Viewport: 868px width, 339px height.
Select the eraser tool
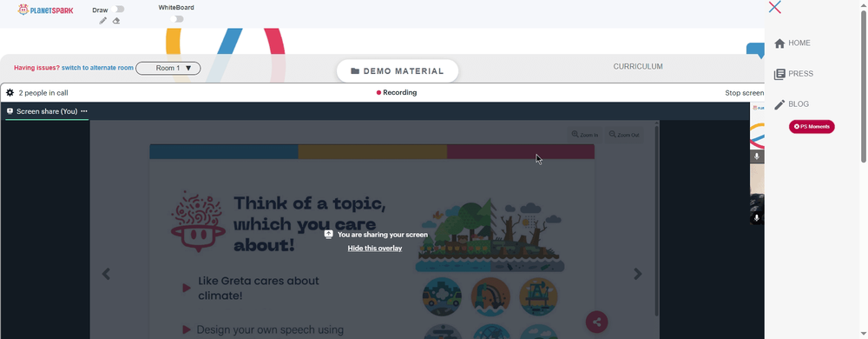[x=116, y=21]
